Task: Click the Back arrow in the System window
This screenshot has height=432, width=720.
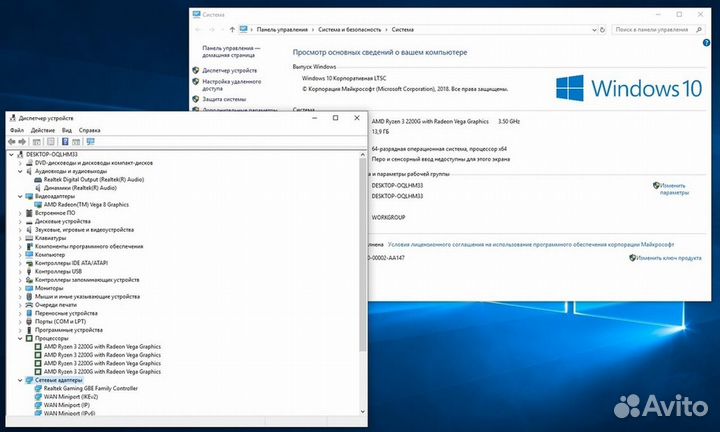Action: pyautogui.click(x=198, y=29)
